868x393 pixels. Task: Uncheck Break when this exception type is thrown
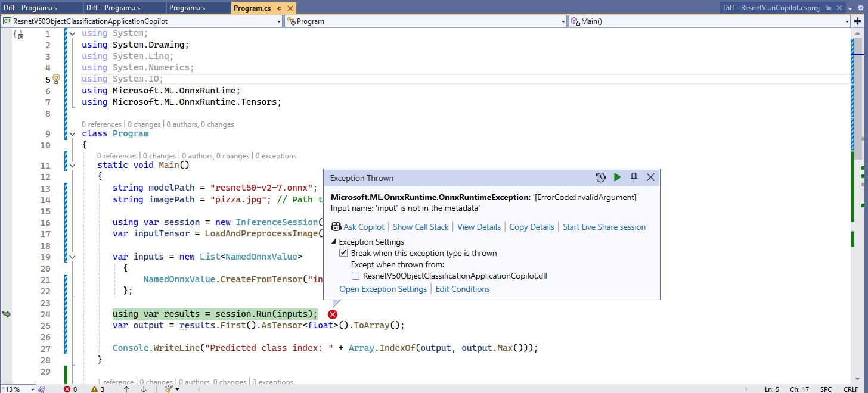pos(343,253)
